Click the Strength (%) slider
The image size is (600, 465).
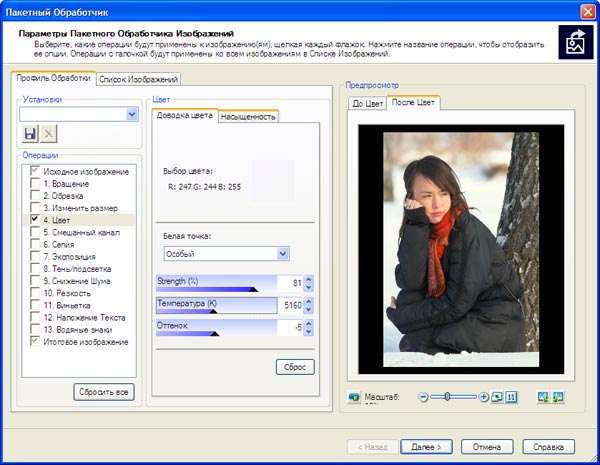[217, 284]
